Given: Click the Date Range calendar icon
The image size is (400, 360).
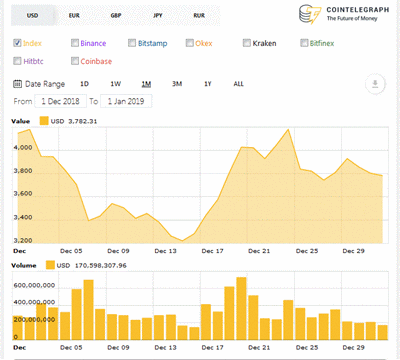Looking at the screenshot, I should 17,84.
